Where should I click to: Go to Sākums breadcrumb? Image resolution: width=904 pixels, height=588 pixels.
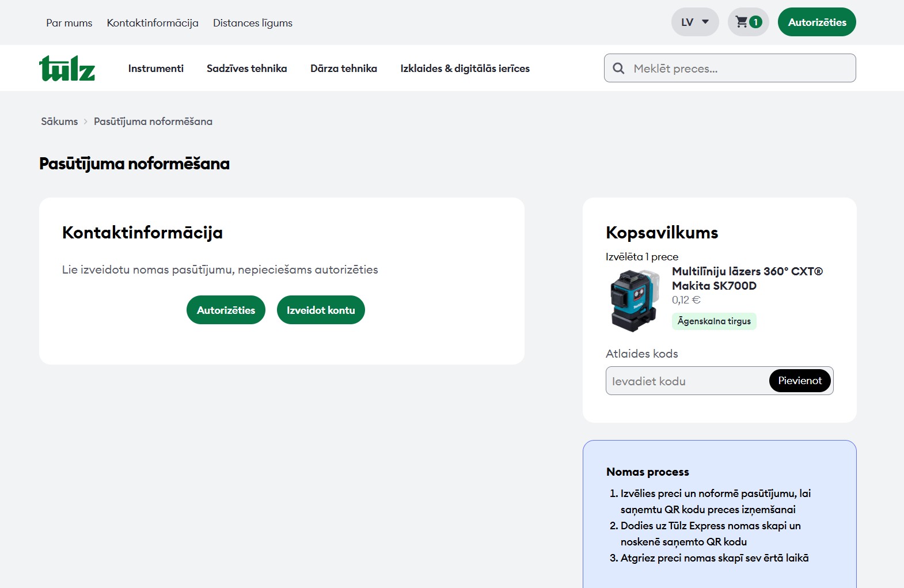click(x=59, y=122)
